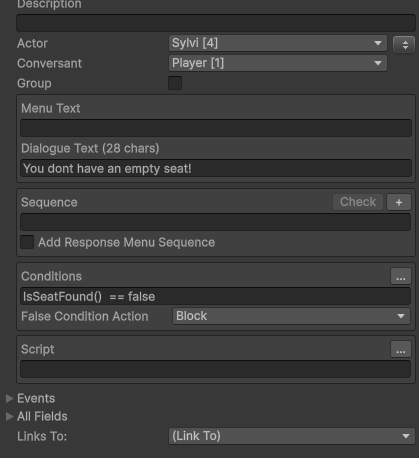The height and width of the screenshot is (458, 419).
Task: Click into the Description field
Action: (216, 23)
